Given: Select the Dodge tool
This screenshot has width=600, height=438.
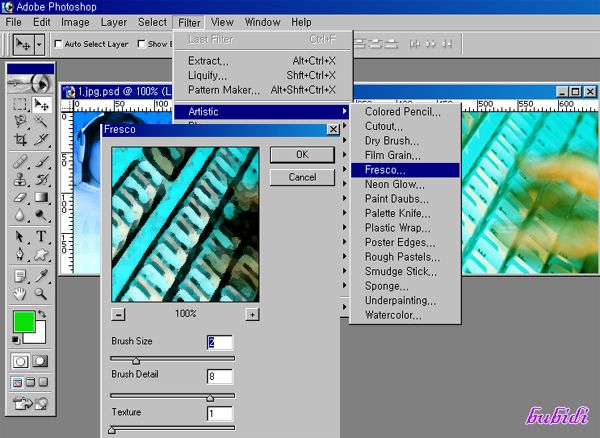Looking at the screenshot, I should [x=41, y=215].
